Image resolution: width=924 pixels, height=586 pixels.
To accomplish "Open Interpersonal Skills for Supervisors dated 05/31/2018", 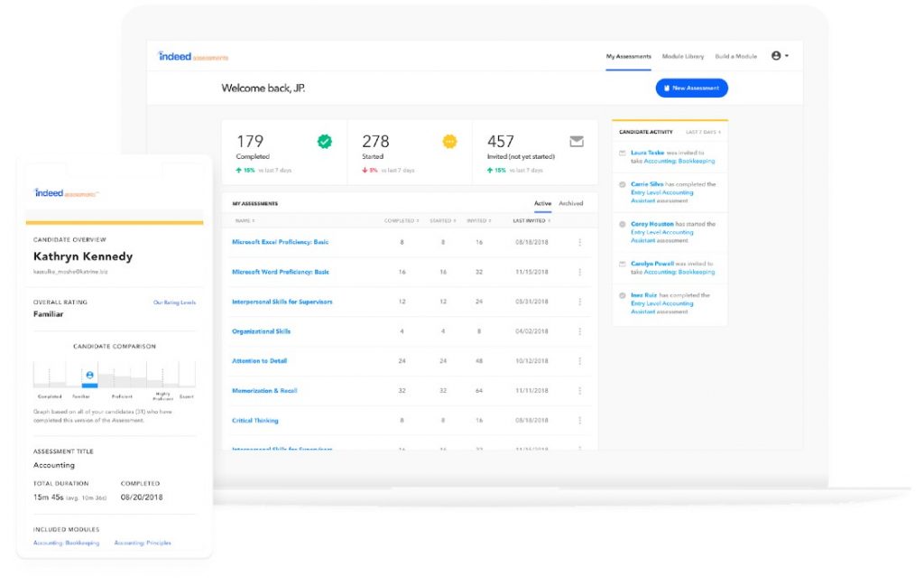I will click(x=282, y=302).
